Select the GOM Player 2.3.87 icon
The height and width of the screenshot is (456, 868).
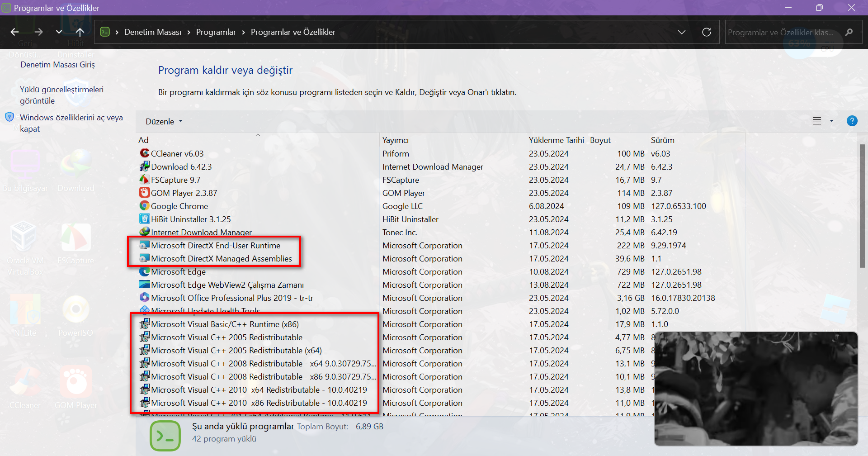click(x=144, y=193)
